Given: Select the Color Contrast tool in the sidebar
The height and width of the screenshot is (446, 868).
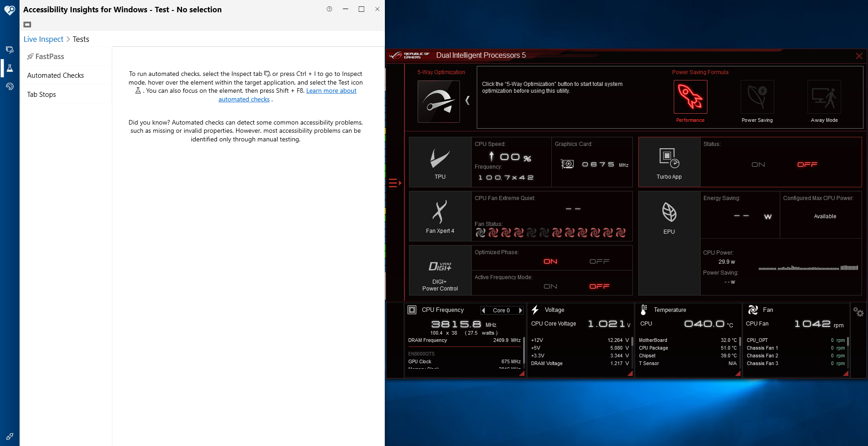Looking at the screenshot, I should point(9,86).
